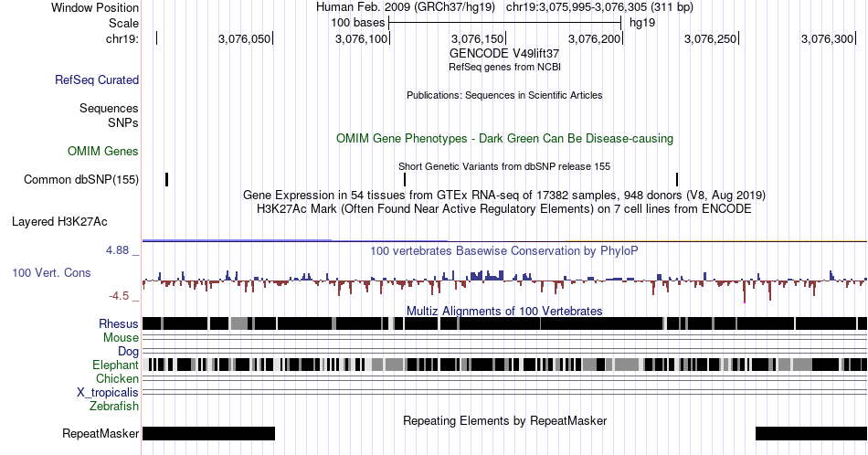
Task: Click the Elephant alignment bar track
Action: [504, 365]
